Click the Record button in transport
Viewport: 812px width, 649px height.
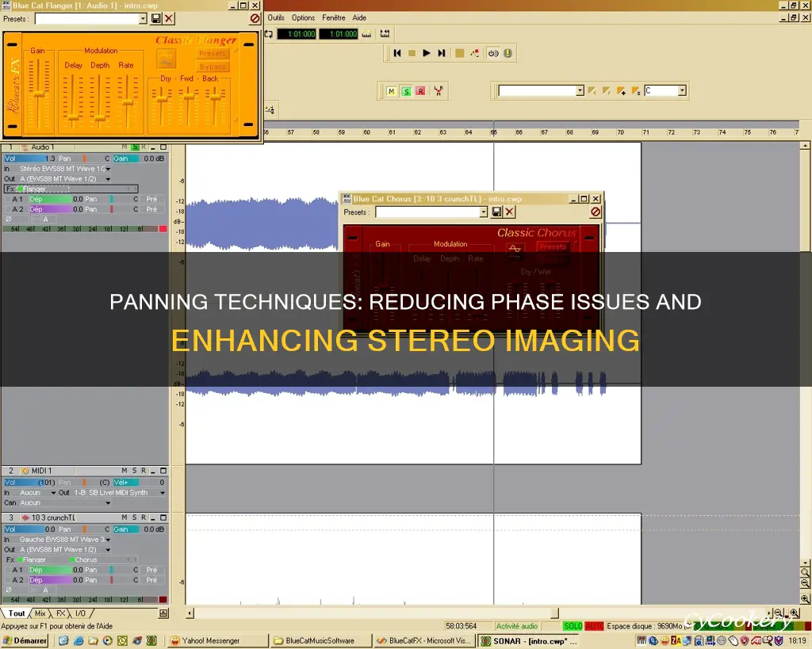[x=459, y=53]
